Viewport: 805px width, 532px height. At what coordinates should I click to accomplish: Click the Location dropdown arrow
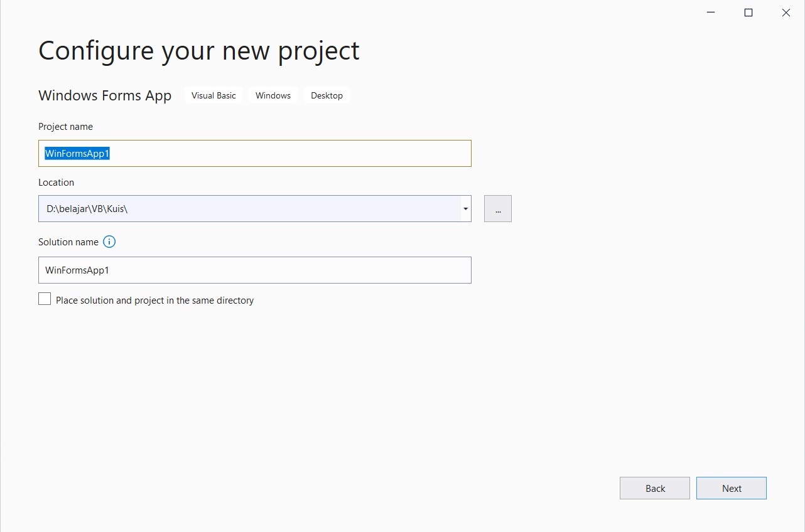(x=465, y=208)
